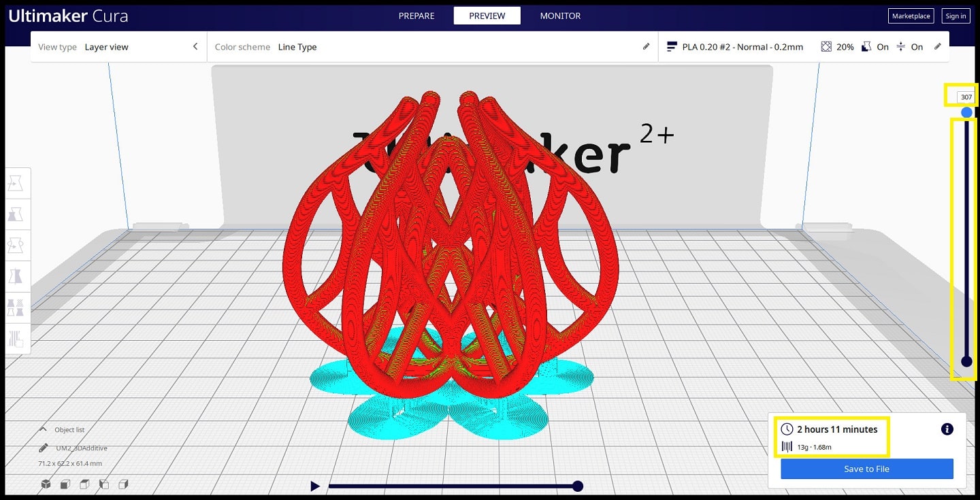Select the PREVIEW stage tab
Screen dimensions: 980x500
pyautogui.click(x=487, y=16)
